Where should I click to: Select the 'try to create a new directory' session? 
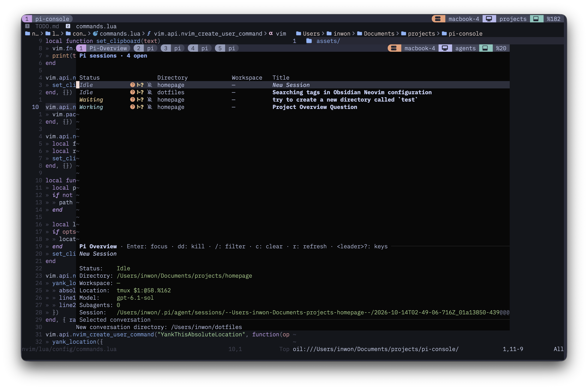click(x=345, y=100)
